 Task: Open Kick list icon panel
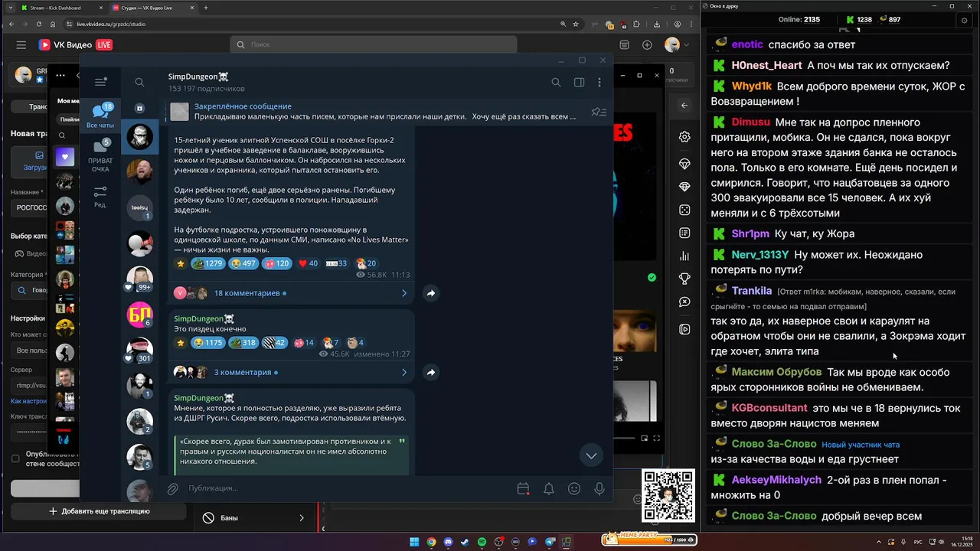tap(684, 233)
